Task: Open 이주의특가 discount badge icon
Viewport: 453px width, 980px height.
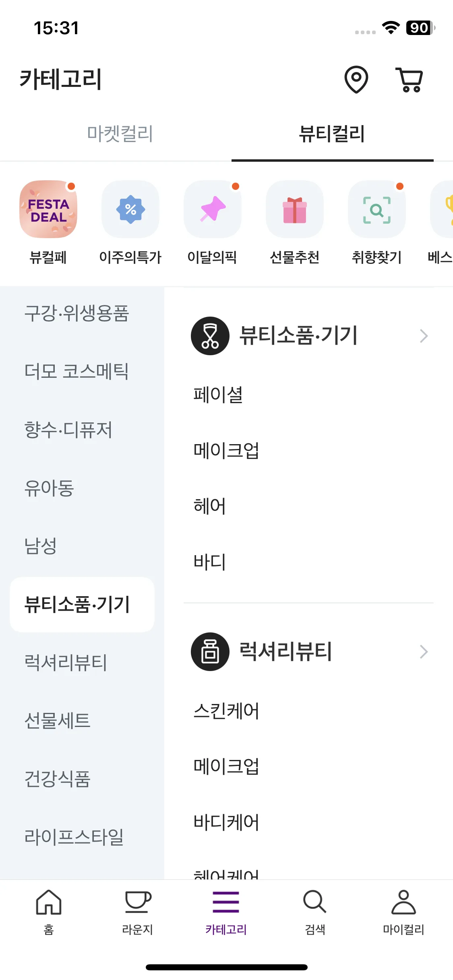Action: point(130,209)
